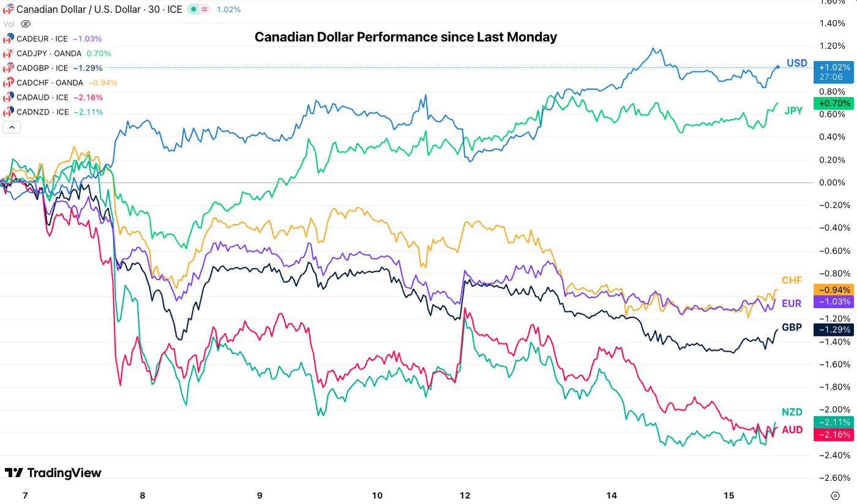Screen dimensions: 857x504
Task: Click the CADCHF symbol flag icon
Action: point(7,83)
